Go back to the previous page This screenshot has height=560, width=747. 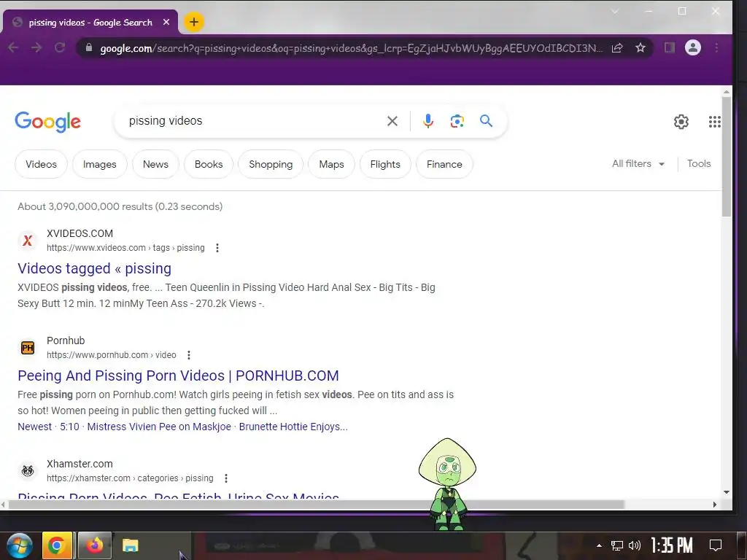[x=13, y=47]
